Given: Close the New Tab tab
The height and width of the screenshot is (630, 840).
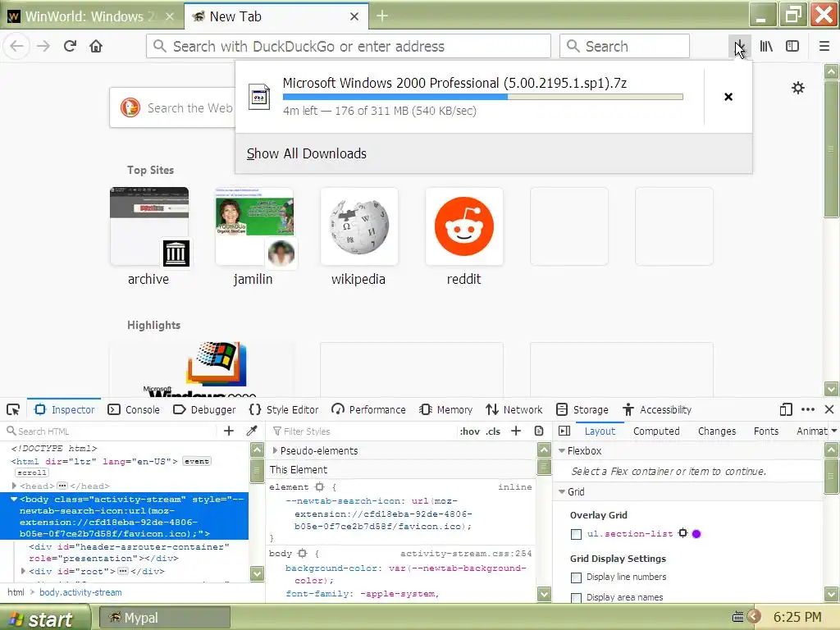Looking at the screenshot, I should [354, 16].
